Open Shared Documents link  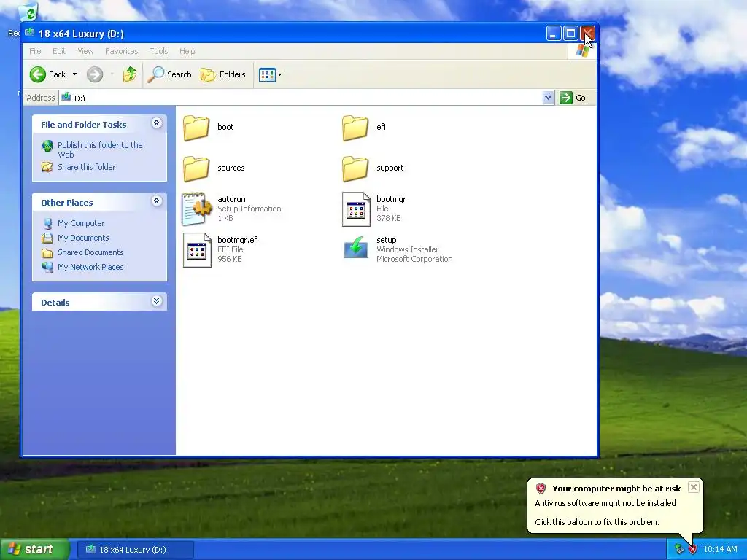90,252
